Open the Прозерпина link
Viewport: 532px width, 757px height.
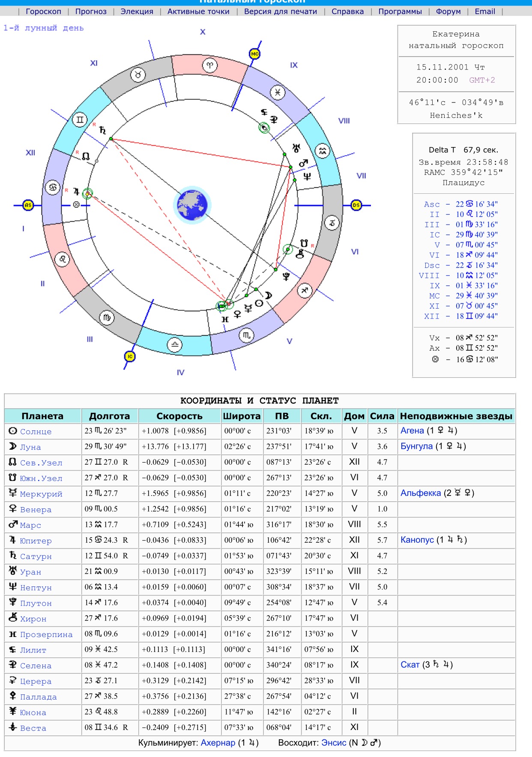[46, 634]
